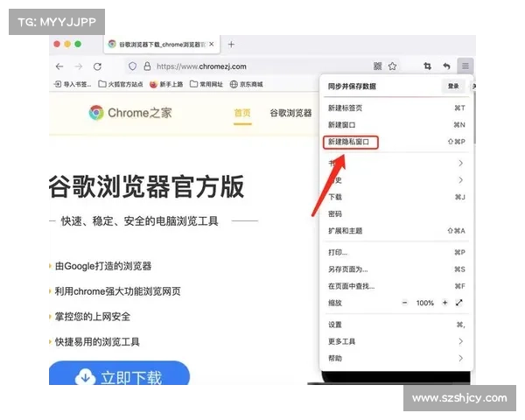Click the QR code icon in address bar
Viewport: 525px width, 420px height.
[x=377, y=66]
